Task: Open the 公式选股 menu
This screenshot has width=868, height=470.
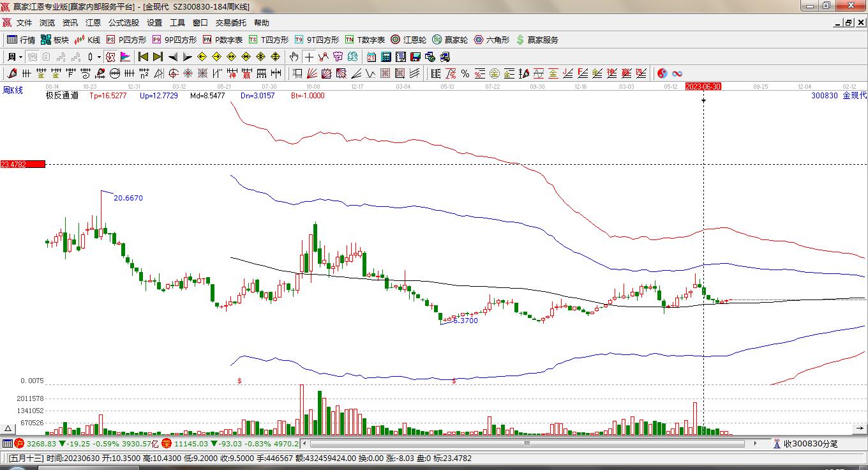Action: 123,23
